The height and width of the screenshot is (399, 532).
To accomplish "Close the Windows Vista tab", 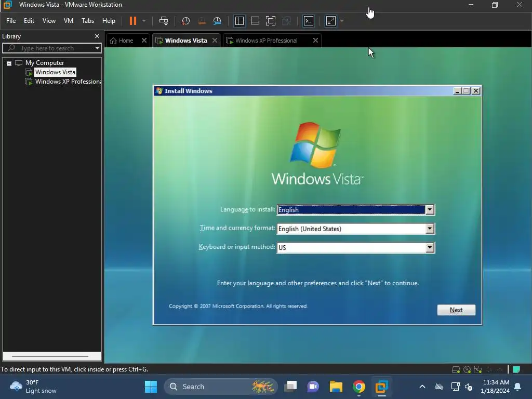I will pyautogui.click(x=215, y=41).
